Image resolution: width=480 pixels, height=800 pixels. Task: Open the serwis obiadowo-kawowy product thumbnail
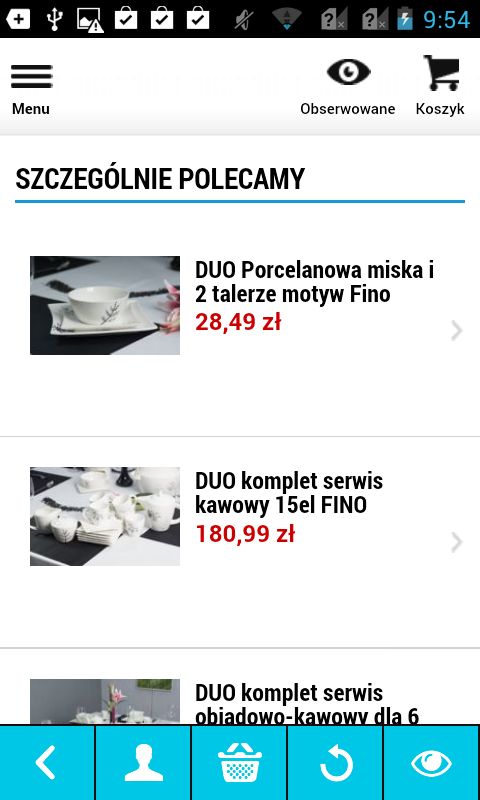point(105,702)
